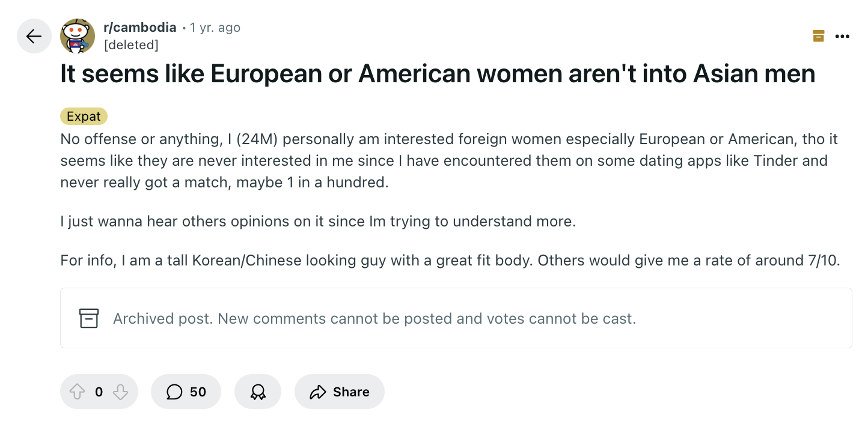868x430 pixels.
Task: Upvote the post
Action: pos(78,392)
